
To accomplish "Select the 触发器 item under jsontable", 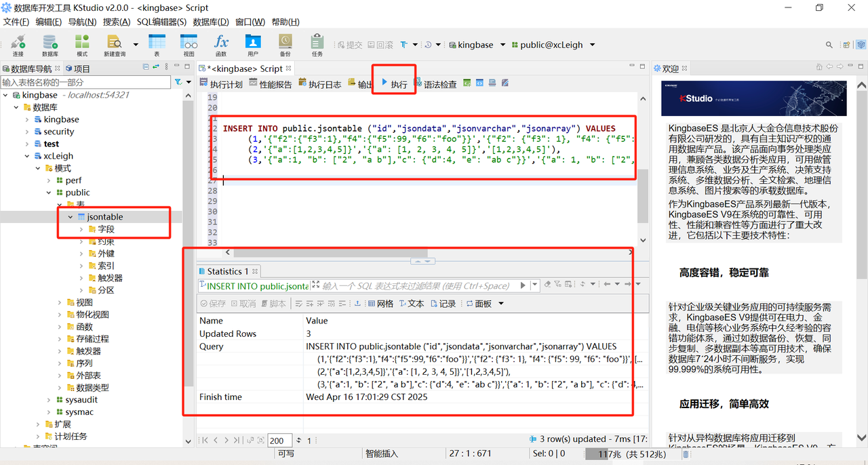I will point(104,278).
